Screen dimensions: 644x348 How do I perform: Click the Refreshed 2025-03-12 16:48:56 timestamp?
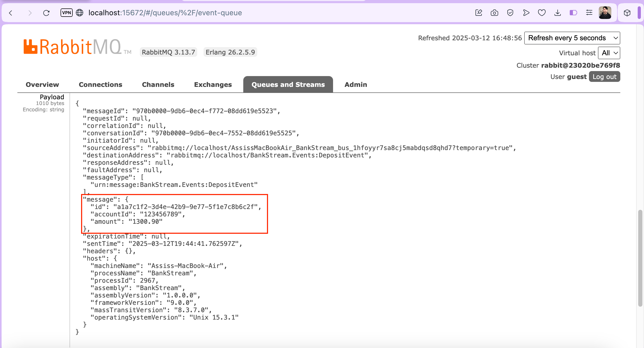pos(470,38)
